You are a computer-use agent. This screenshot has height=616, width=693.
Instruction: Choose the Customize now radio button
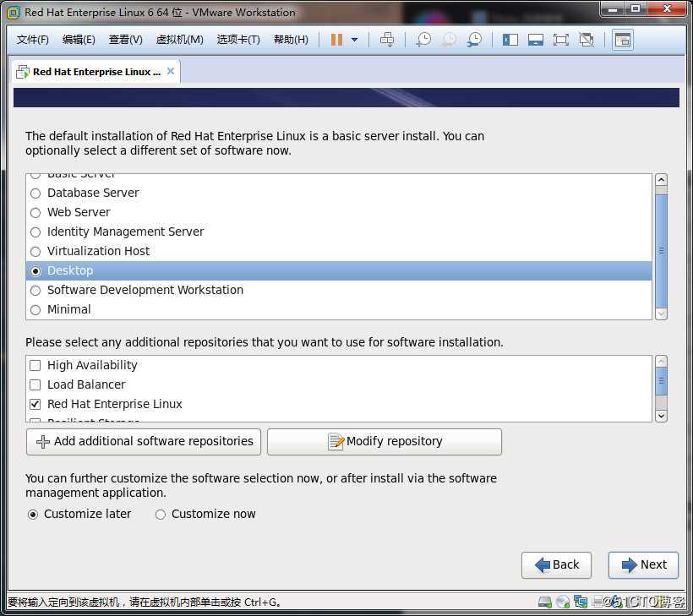pyautogui.click(x=161, y=515)
